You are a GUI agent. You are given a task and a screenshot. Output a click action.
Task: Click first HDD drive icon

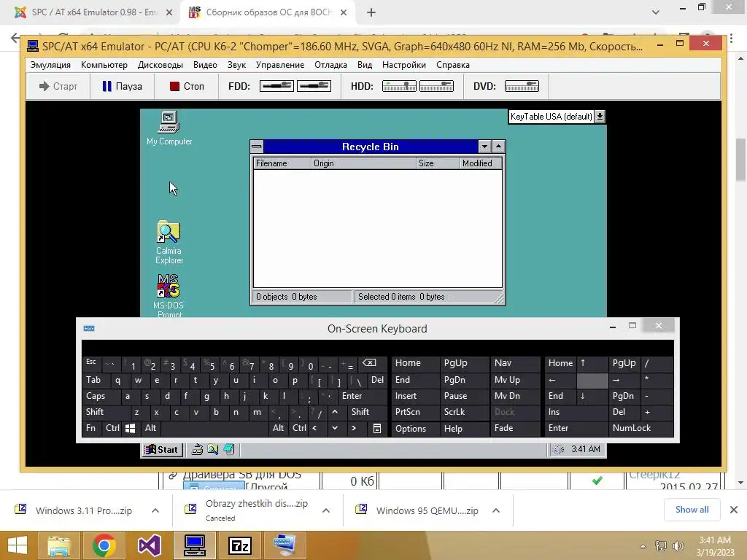(x=399, y=86)
